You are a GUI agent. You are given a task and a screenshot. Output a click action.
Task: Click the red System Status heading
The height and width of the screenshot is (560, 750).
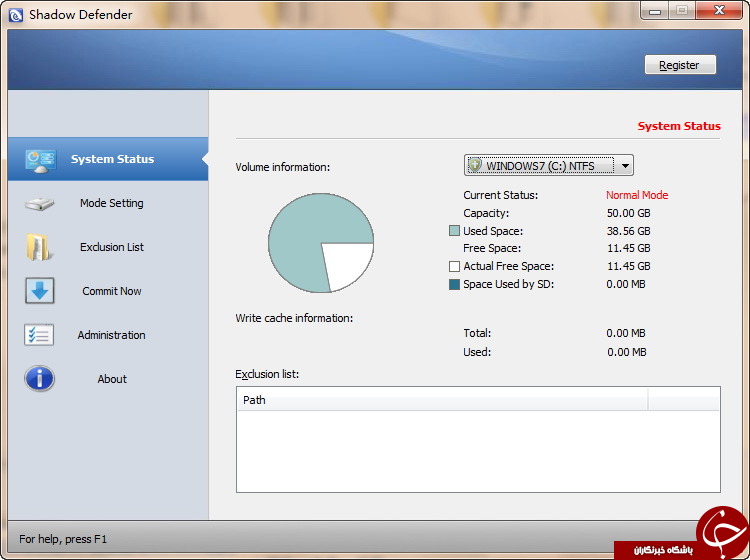(679, 126)
